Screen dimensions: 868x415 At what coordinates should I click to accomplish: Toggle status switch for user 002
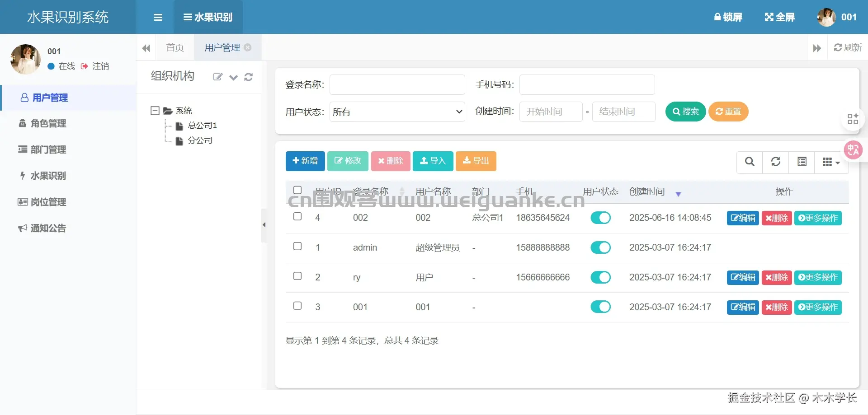coord(600,218)
